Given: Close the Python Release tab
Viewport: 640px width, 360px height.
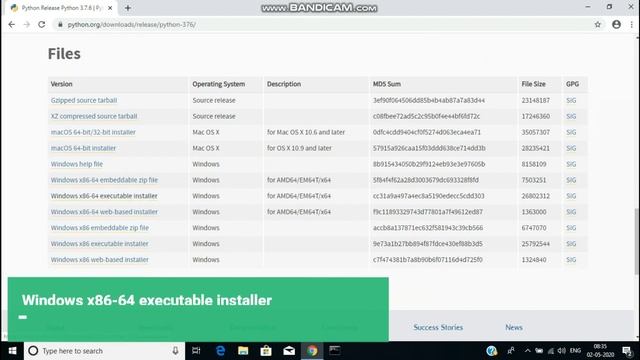Looking at the screenshot, I should [x=110, y=8].
